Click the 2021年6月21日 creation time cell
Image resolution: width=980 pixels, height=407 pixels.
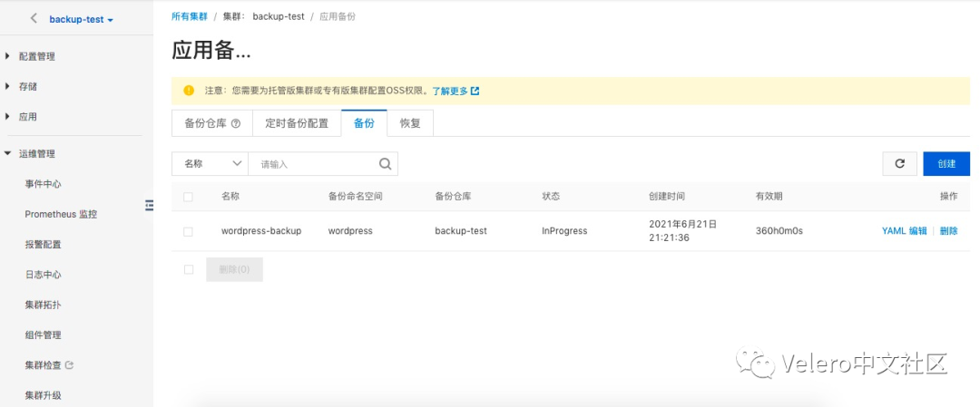tap(682, 230)
